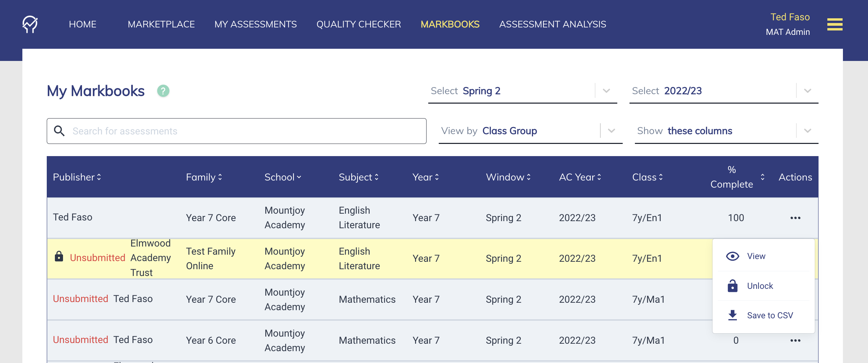Choose View from the actions menu
This screenshot has width=868, height=363.
[763, 256]
